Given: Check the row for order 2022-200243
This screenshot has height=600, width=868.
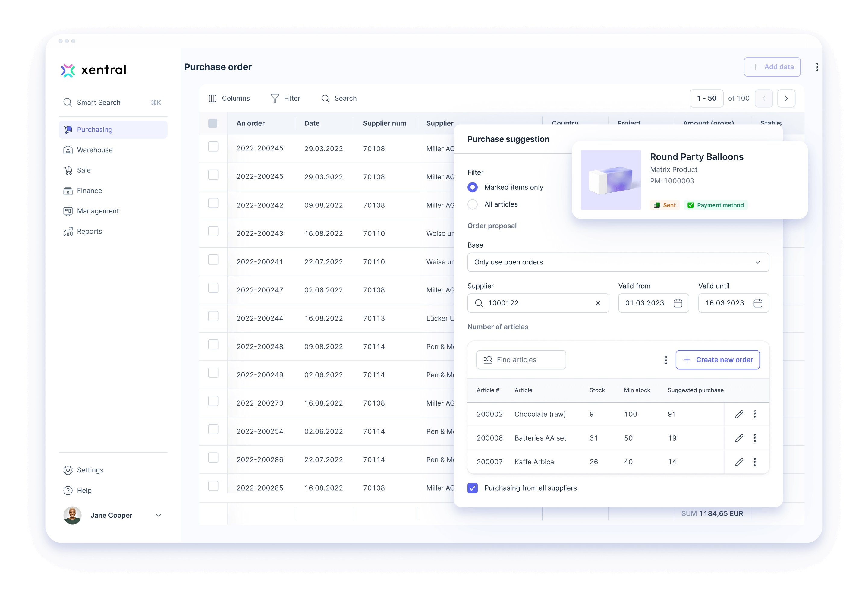Looking at the screenshot, I should tap(213, 231).
